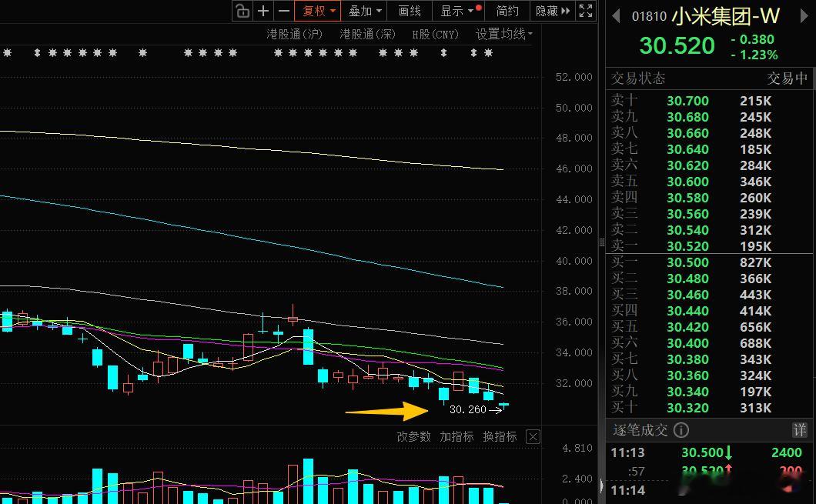This screenshot has width=816, height=504.
Task: Click the price change value -0.380
Action: click(x=752, y=39)
